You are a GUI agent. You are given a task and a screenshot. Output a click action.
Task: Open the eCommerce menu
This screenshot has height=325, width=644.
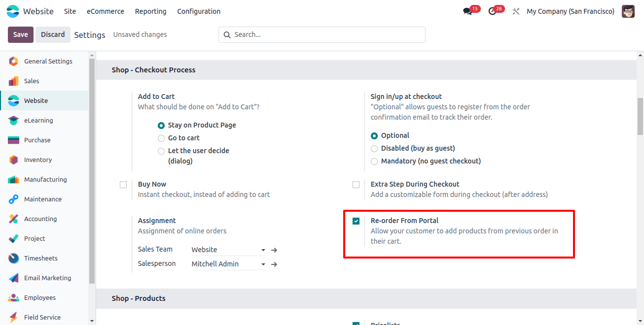(106, 11)
